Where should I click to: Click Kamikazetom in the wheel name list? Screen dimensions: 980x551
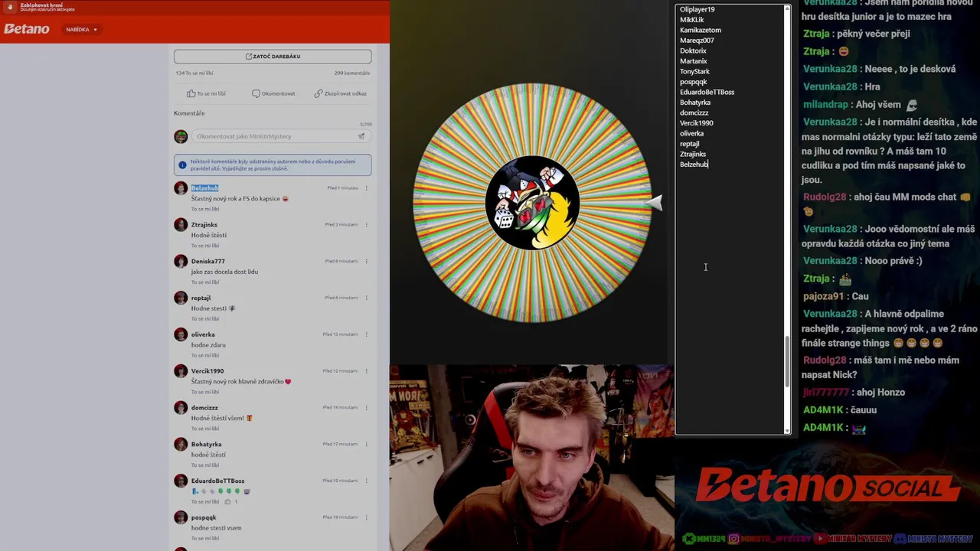click(701, 30)
